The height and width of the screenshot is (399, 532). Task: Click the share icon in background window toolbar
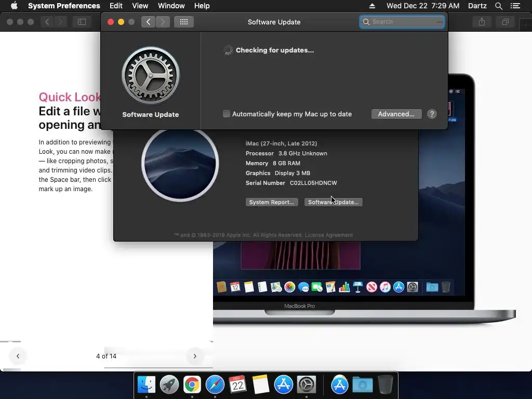pyautogui.click(x=482, y=22)
